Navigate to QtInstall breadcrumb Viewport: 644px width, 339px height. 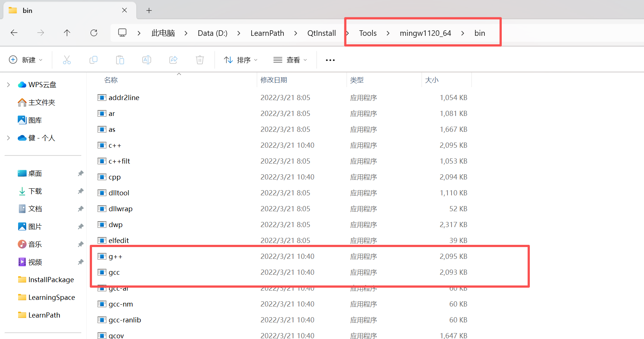(321, 33)
